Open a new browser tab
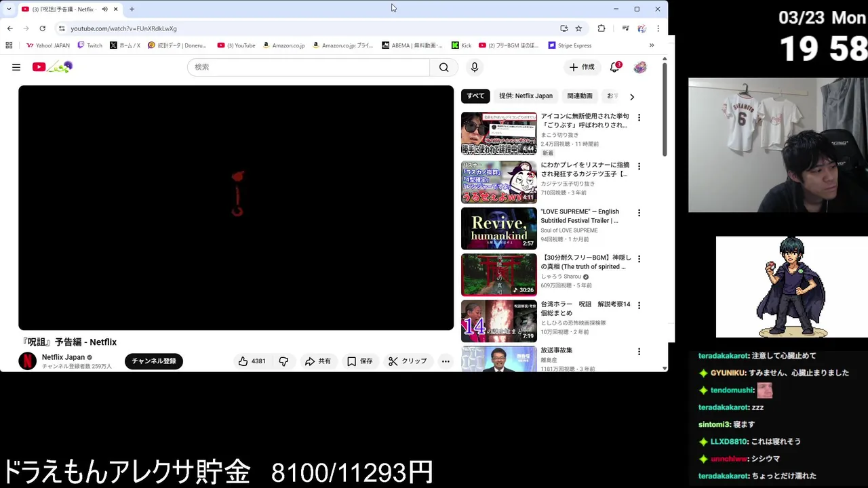868x488 pixels. coord(132,9)
